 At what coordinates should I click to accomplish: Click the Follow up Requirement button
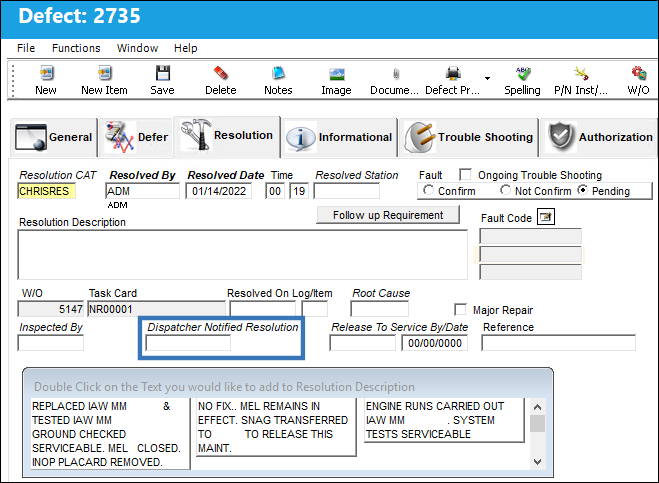pos(388,215)
